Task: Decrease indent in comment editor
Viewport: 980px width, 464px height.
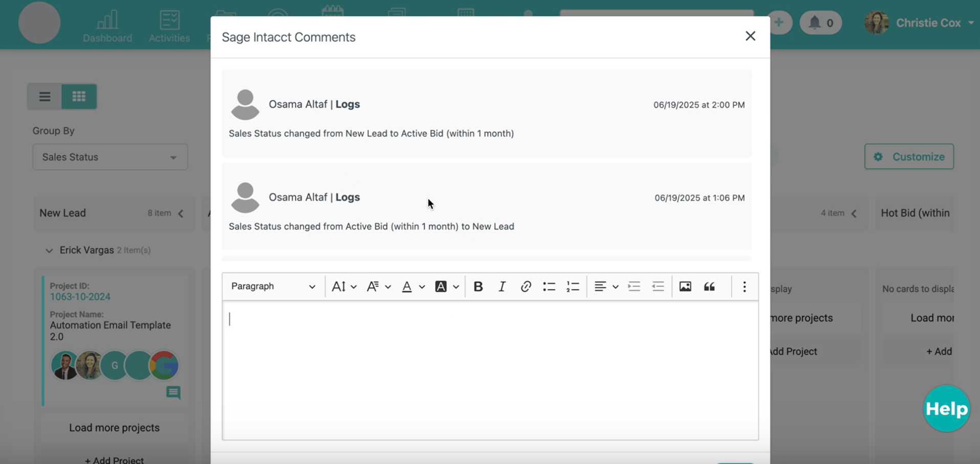Action: click(658, 286)
